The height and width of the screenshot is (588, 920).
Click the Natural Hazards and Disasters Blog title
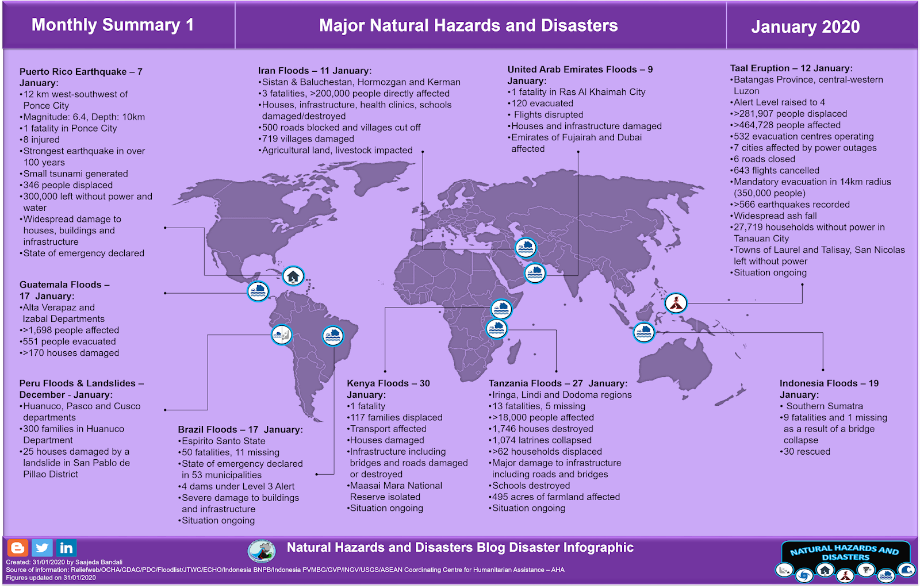[459, 548]
